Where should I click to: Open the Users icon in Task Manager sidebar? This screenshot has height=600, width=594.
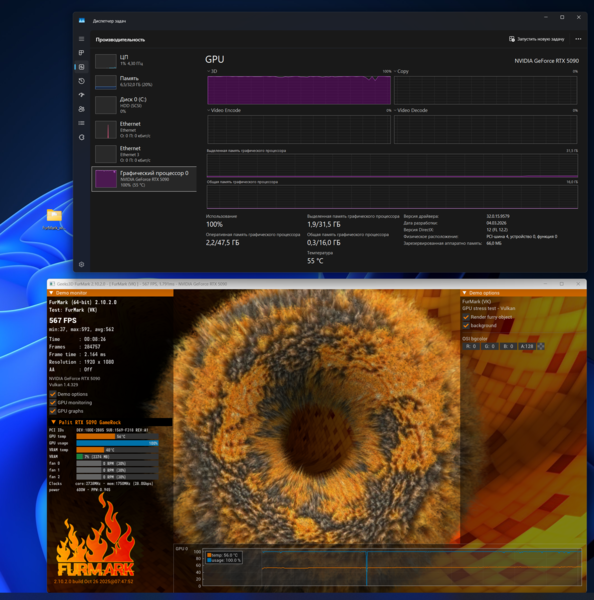pos(82,109)
